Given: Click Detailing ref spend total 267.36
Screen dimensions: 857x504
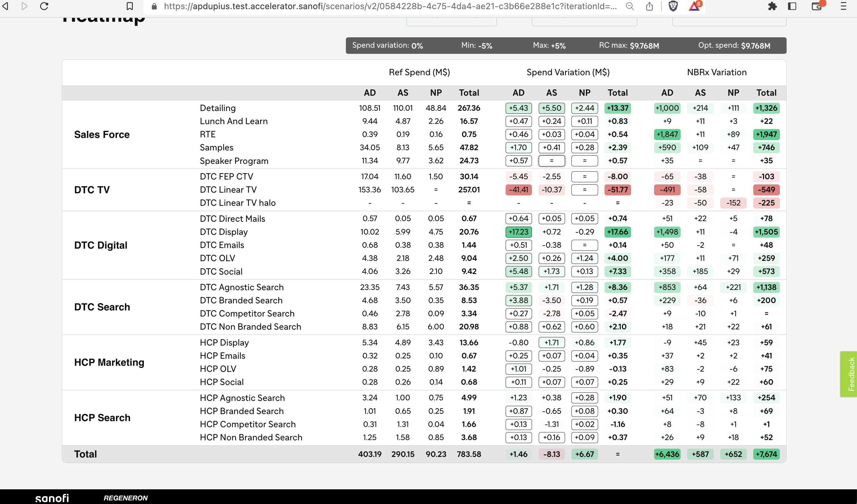Looking at the screenshot, I should (469, 108).
